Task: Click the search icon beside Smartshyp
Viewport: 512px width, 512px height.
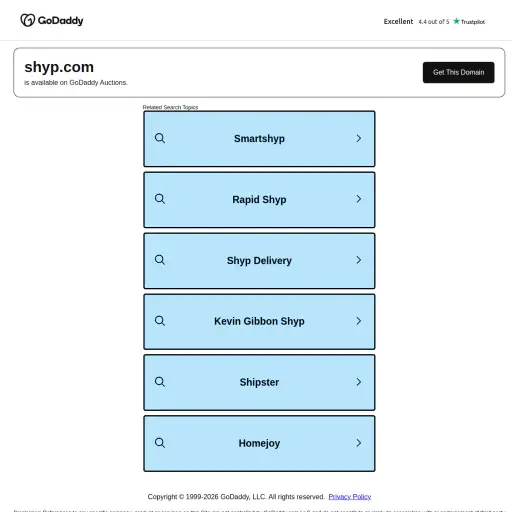Action: pyautogui.click(x=160, y=138)
